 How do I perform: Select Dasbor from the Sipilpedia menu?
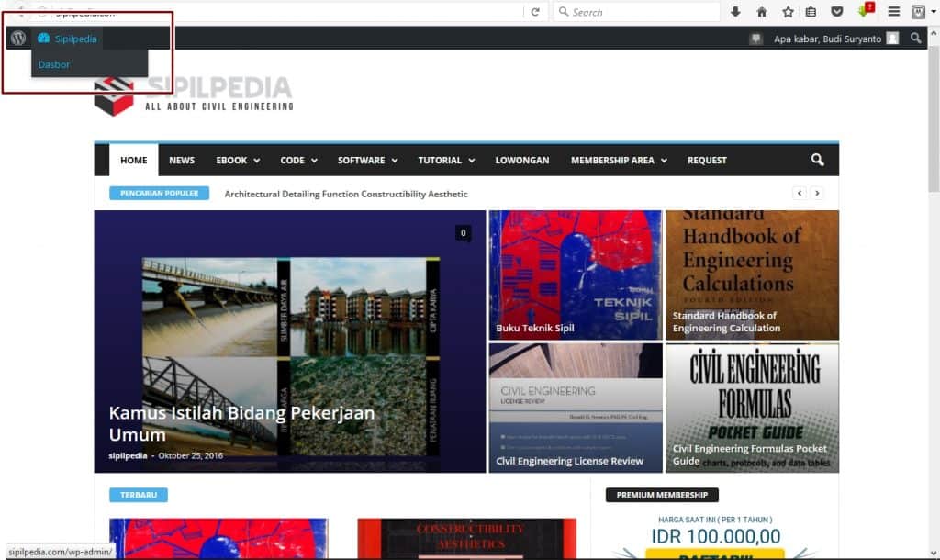click(54, 64)
